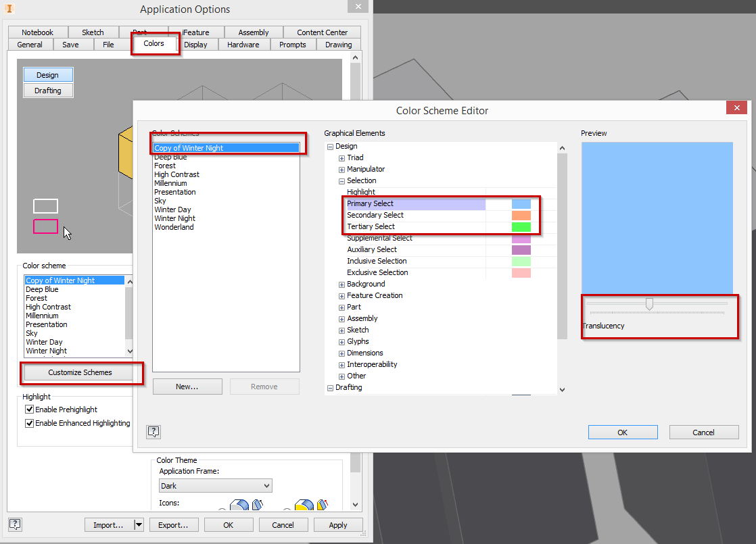Create a scheme with the New button
The image size is (756, 544).
tap(187, 386)
